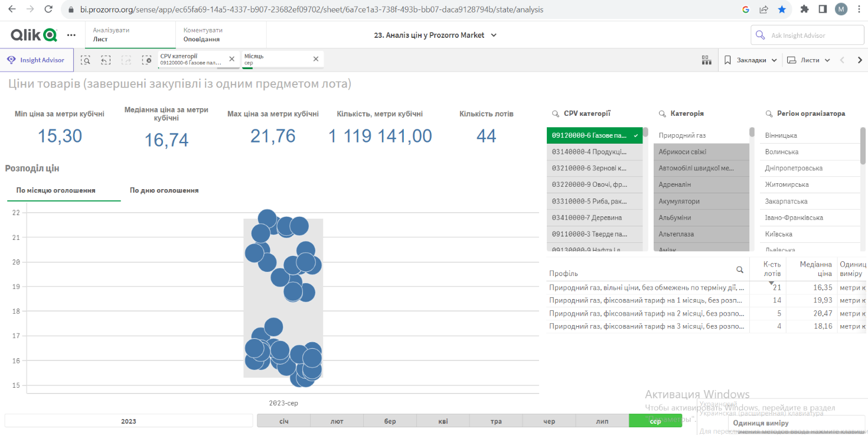Select 03140000-4 Продукція CPV category
Image resolution: width=868 pixels, height=435 pixels.
pyautogui.click(x=595, y=152)
